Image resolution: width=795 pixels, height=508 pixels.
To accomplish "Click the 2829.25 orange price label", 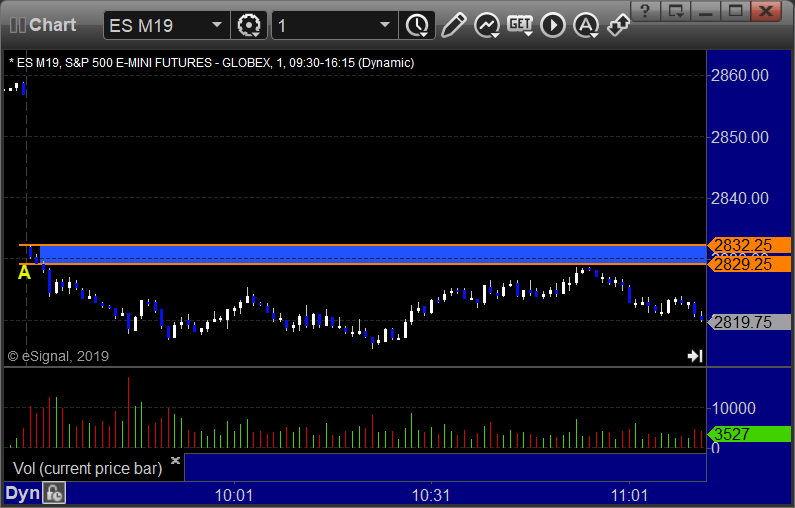I will point(749,264).
